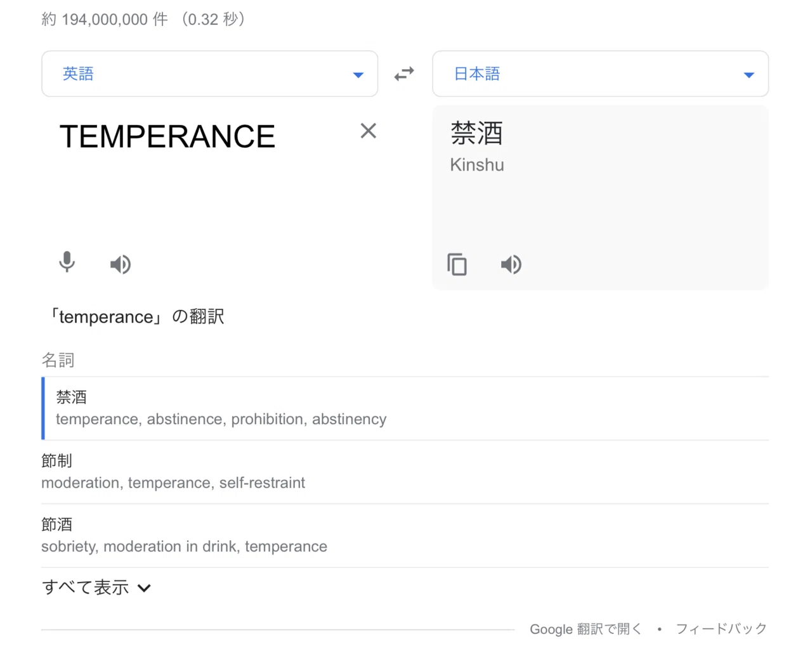Start voice input with microphone icon
This screenshot has width=812, height=653.
pyautogui.click(x=67, y=262)
